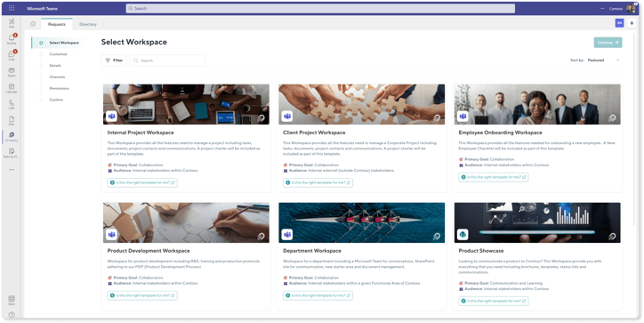Click Teams icon on Client Project card

[287, 117]
